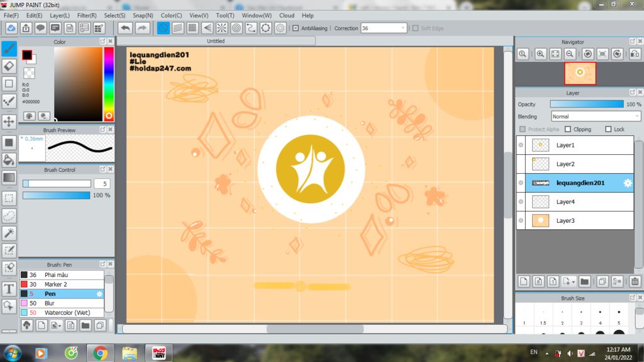
Task: Open gear settings for lequangdien201 layer
Action: (628, 183)
